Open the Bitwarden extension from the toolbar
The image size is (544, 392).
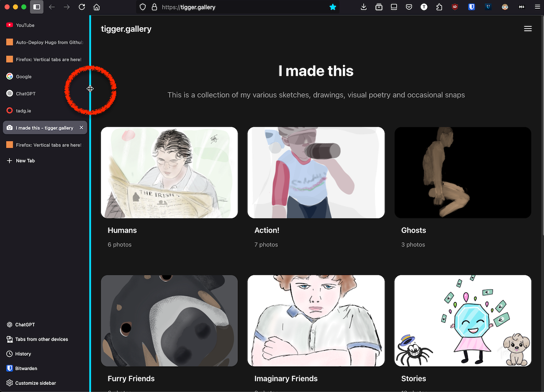click(x=472, y=7)
